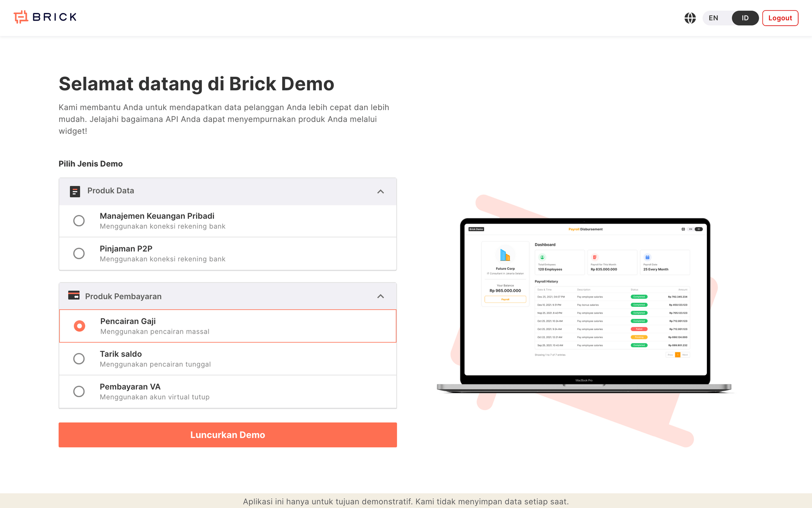Collapse the Produk Data section
This screenshot has height=508, width=812.
pyautogui.click(x=380, y=191)
